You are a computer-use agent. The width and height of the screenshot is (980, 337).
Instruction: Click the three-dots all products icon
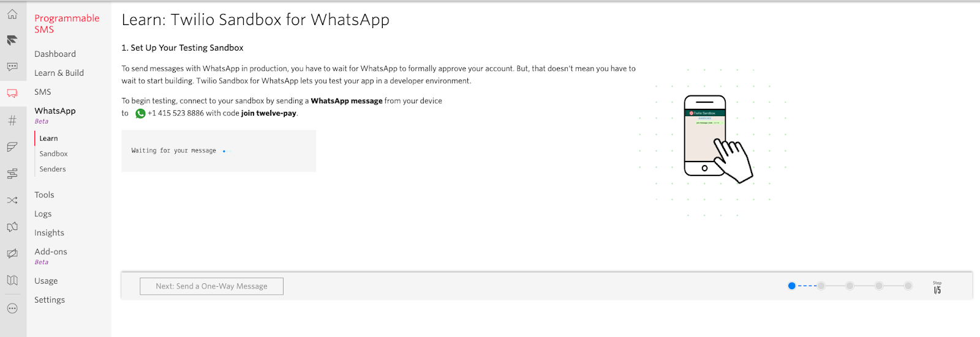[x=12, y=308]
